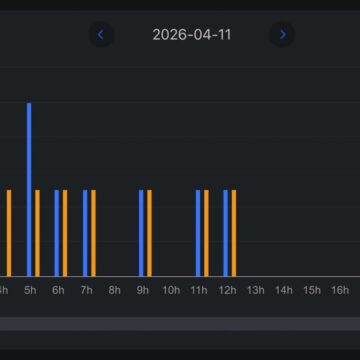The width and height of the screenshot is (360, 360).
Task: Click the blue bar at 9h
Action: [141, 233]
